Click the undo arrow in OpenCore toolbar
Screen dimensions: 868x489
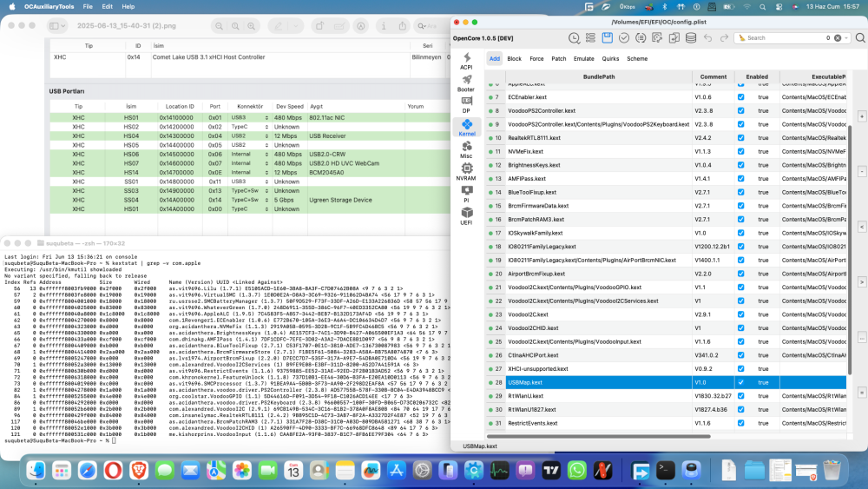click(707, 37)
